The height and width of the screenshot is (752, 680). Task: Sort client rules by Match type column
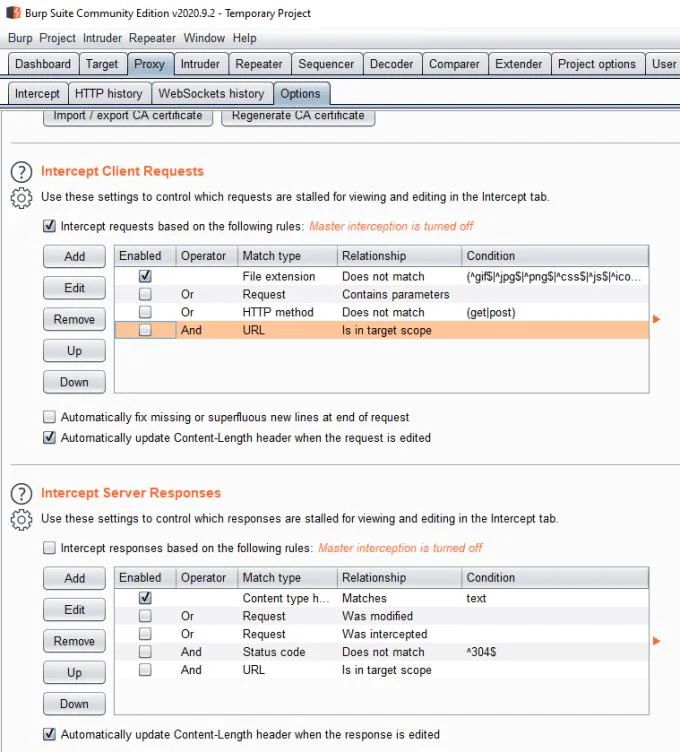[288, 256]
